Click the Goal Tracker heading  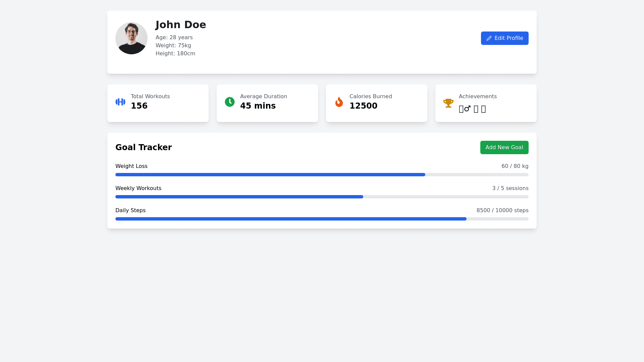pyautogui.click(x=144, y=147)
